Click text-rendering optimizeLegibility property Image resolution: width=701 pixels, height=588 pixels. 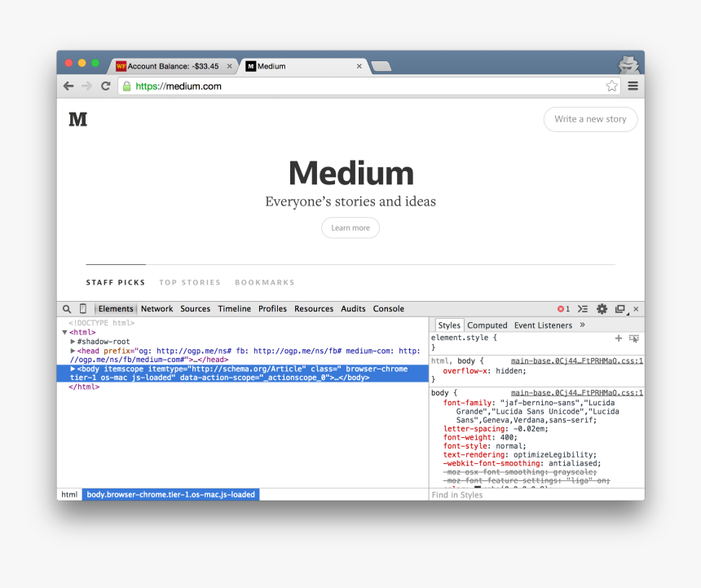(x=519, y=455)
